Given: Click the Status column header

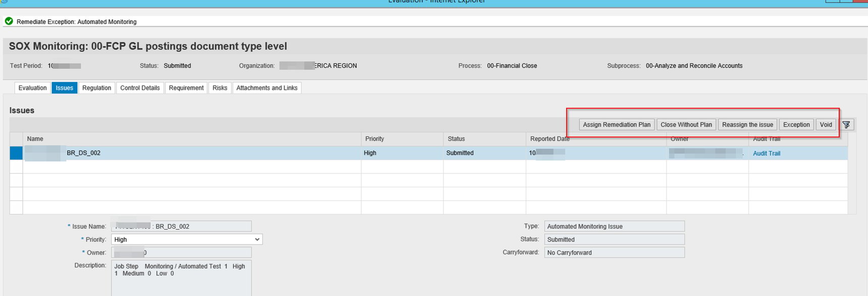Looking at the screenshot, I should [485, 139].
